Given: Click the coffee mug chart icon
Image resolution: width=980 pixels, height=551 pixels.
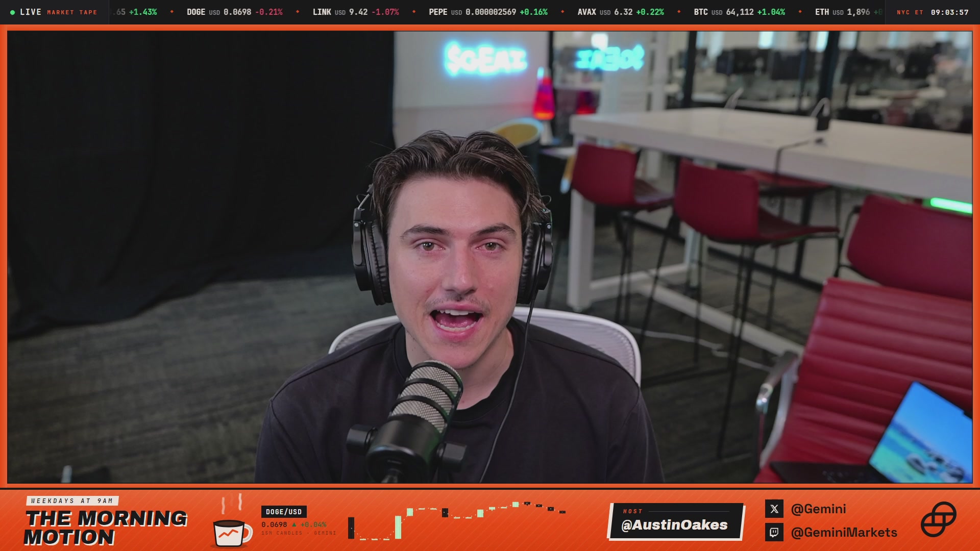Looking at the screenshot, I should point(232,521).
